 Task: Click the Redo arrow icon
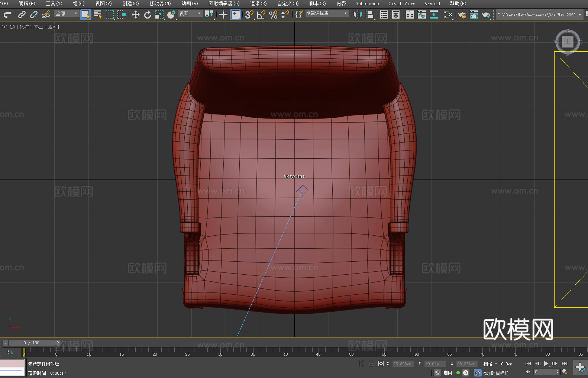click(7, 14)
